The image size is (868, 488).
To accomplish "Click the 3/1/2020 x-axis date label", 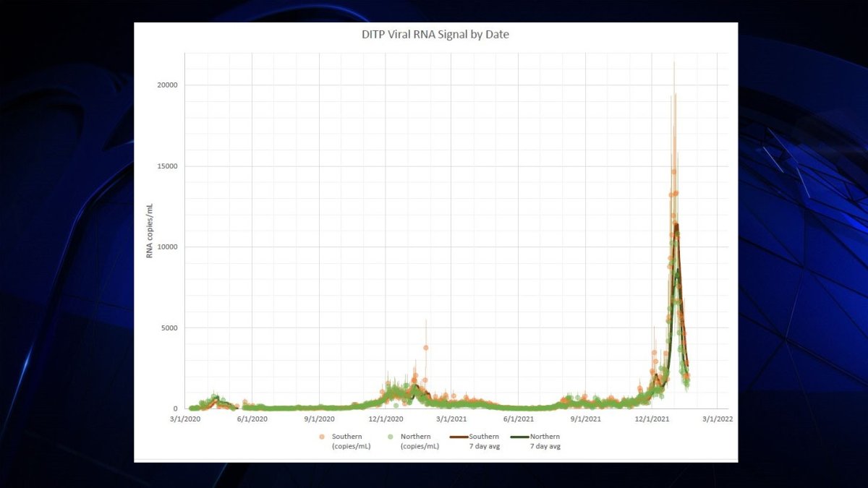I will pyautogui.click(x=185, y=419).
